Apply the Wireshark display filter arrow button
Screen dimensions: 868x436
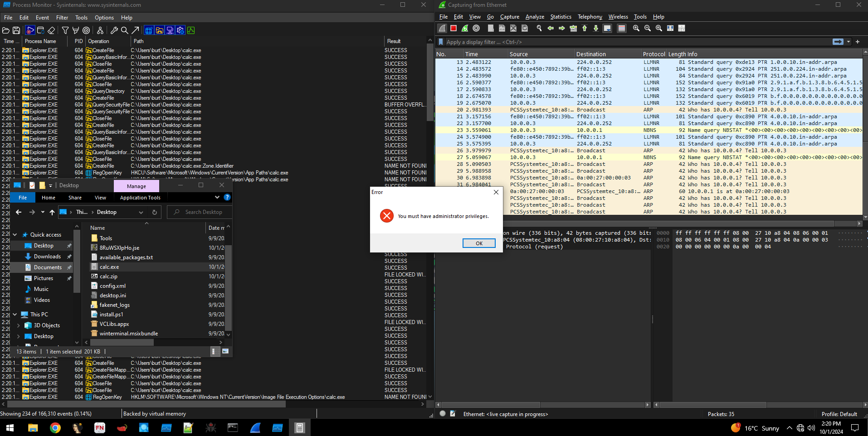[838, 42]
